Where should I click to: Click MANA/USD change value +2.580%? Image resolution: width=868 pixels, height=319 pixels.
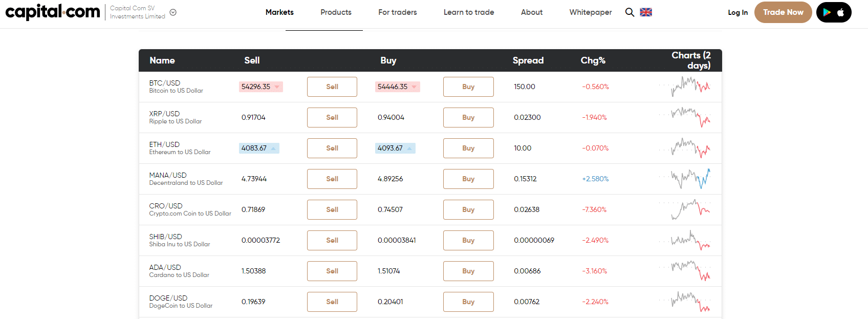(x=595, y=179)
